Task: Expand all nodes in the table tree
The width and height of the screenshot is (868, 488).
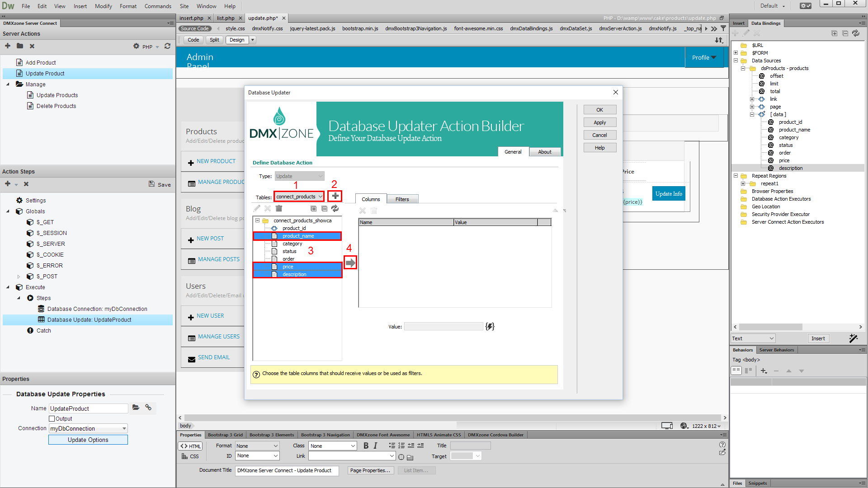Action: click(313, 208)
